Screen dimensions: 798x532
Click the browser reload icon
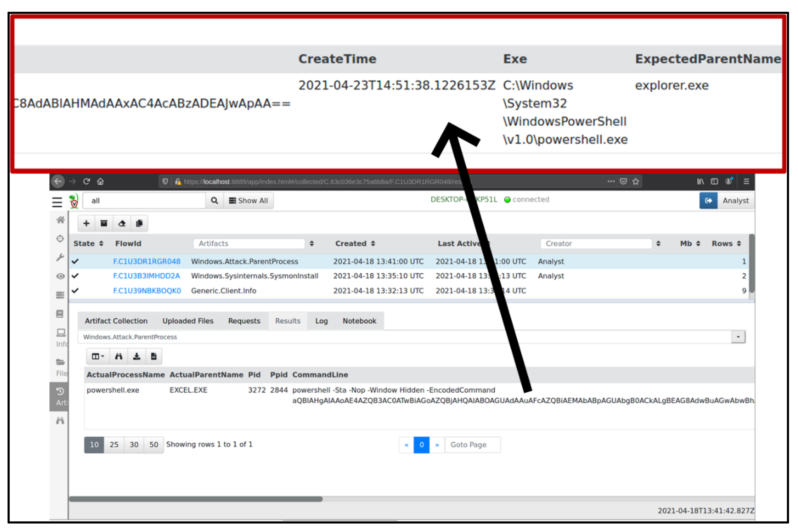(87, 182)
